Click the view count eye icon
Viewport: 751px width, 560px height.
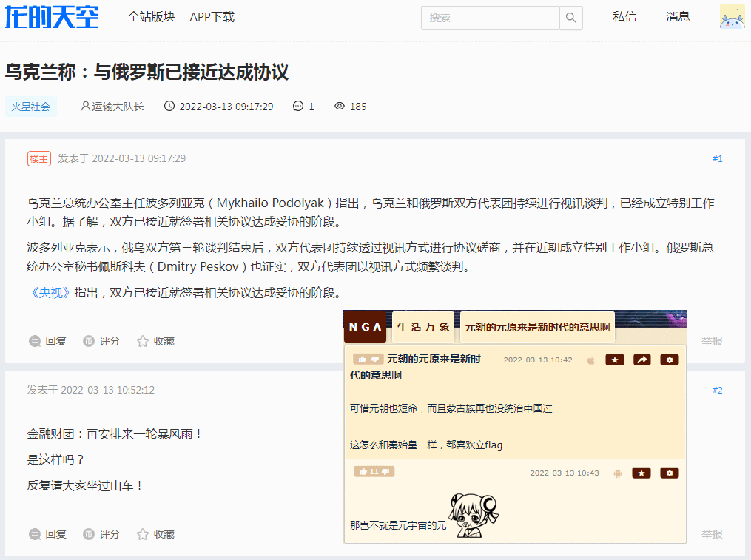340,106
